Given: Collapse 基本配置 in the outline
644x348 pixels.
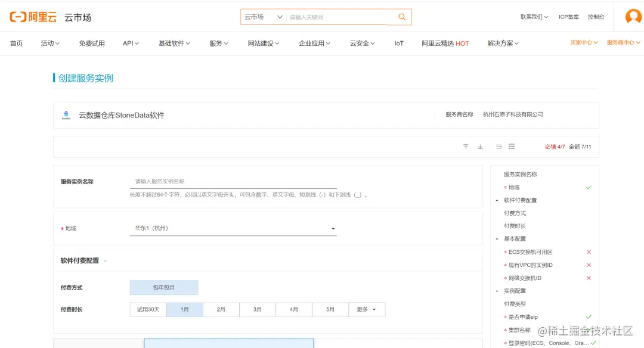Looking at the screenshot, I should click(x=497, y=239).
